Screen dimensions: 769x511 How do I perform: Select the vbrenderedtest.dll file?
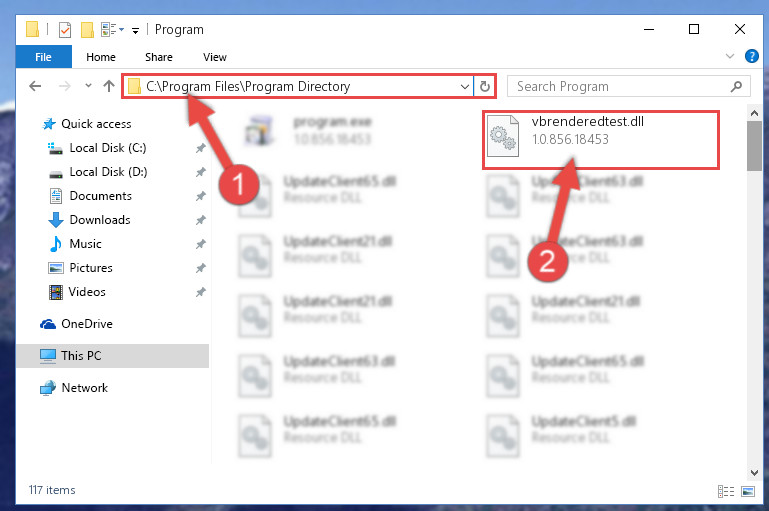[x=601, y=140]
